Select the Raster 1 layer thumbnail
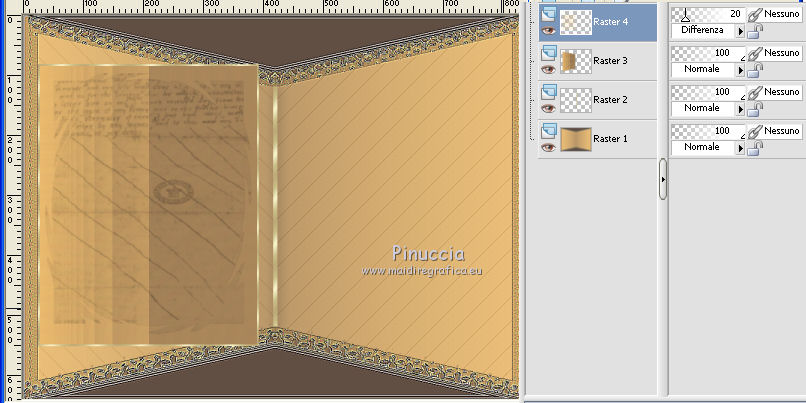Image resolution: width=806 pixels, height=403 pixels. 576,139
